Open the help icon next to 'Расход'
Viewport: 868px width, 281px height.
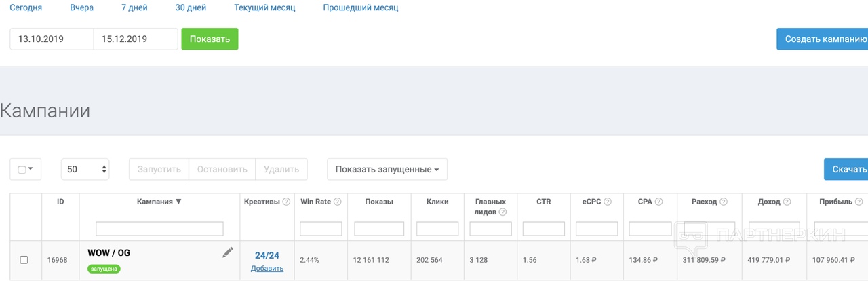pyautogui.click(x=724, y=202)
